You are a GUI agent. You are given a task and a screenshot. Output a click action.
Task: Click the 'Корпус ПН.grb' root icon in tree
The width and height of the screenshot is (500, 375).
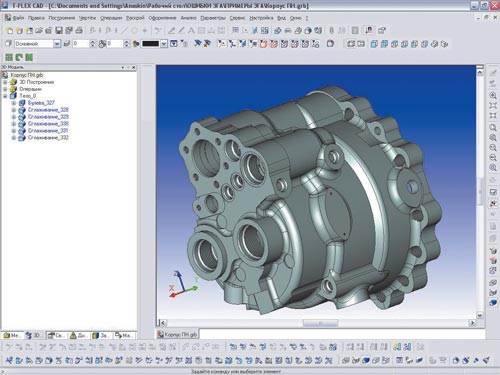click(x=5, y=75)
